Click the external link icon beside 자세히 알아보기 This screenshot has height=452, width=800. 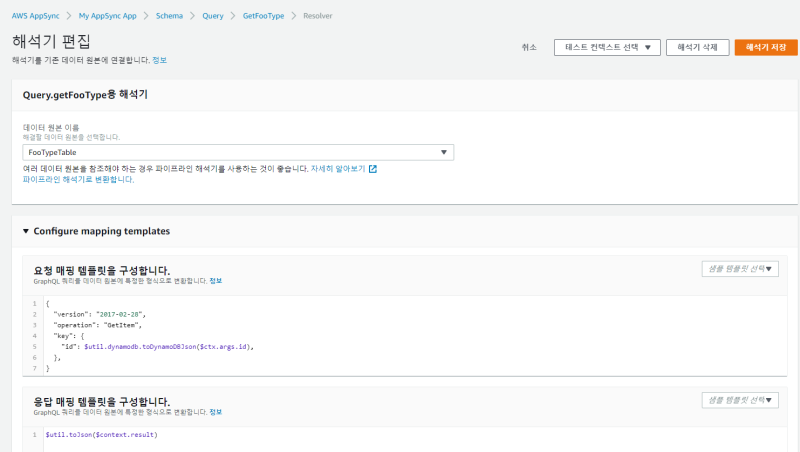373,169
